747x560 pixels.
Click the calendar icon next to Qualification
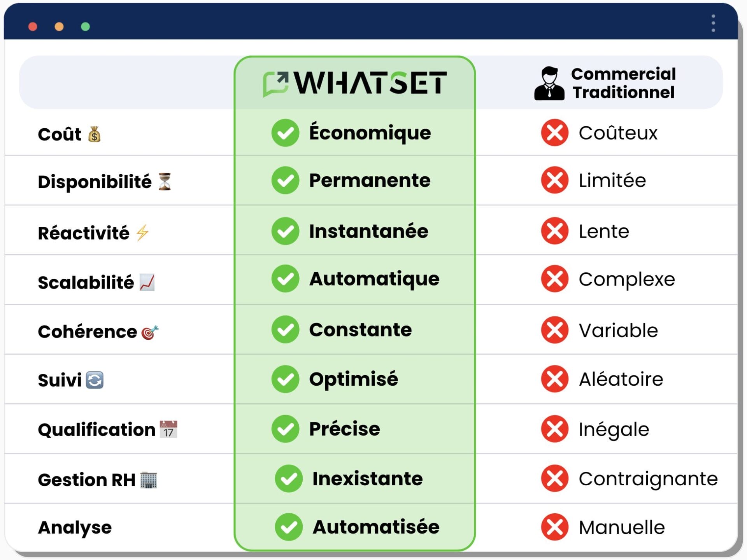point(168,429)
